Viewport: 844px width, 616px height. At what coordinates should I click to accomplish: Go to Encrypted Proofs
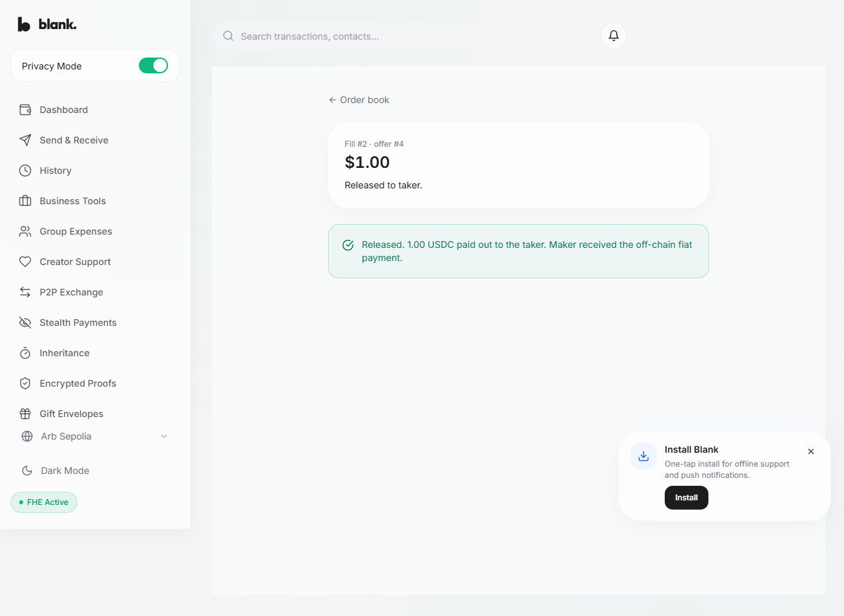[x=95, y=383]
